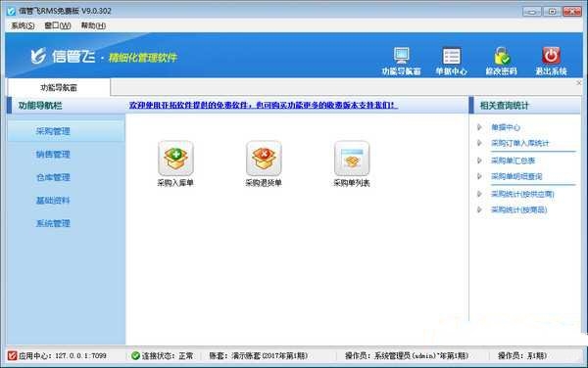Click the arrow beside 采购单明细查询
The image size is (588, 368).
pyautogui.click(x=479, y=176)
